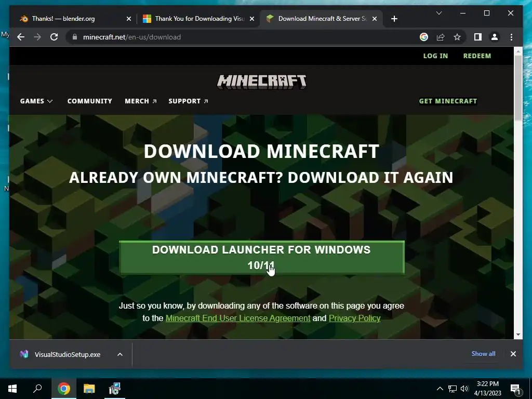The image size is (532, 399).
Task: Reload the Minecraft download page
Action: click(x=54, y=37)
